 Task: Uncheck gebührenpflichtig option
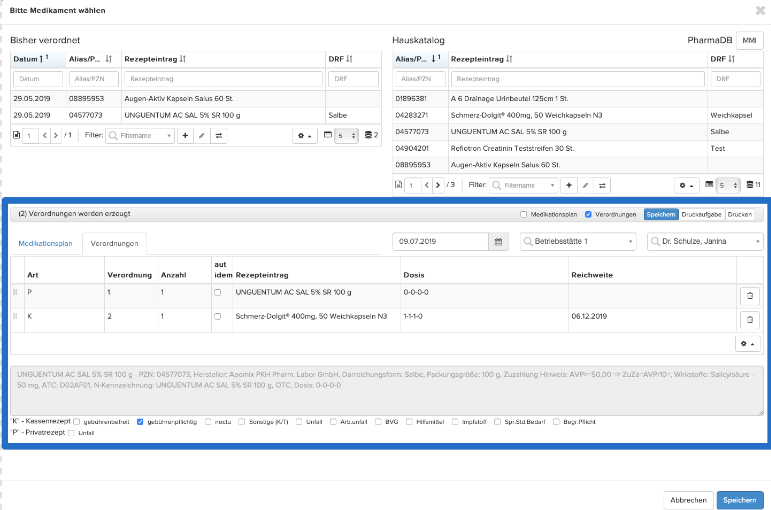click(140, 421)
